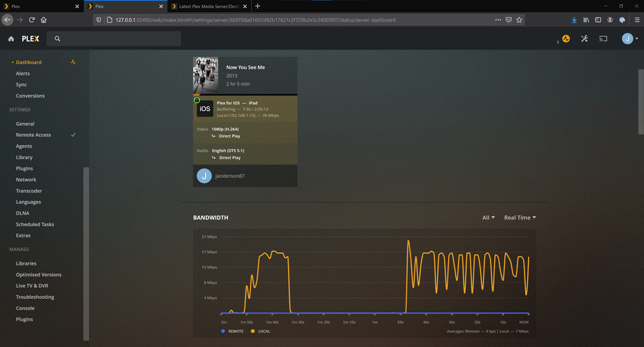Click the Plex home icon
This screenshot has height=347, width=644.
[x=11, y=39]
